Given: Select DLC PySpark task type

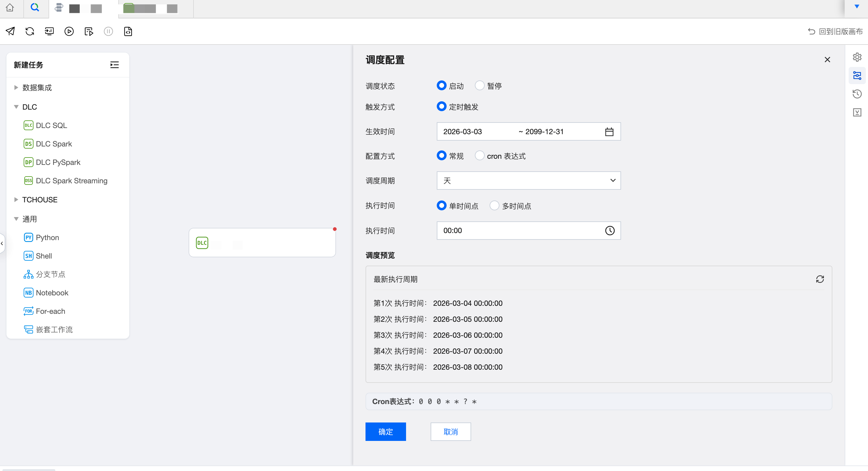Looking at the screenshot, I should point(58,162).
